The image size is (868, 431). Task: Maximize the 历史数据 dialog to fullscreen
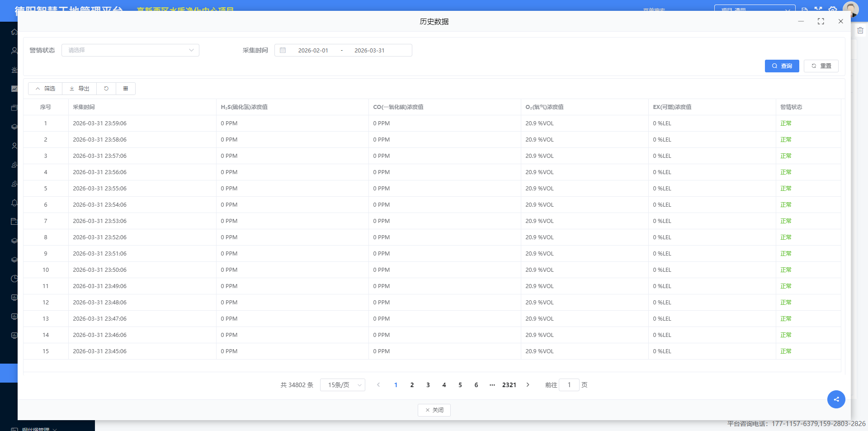click(821, 21)
